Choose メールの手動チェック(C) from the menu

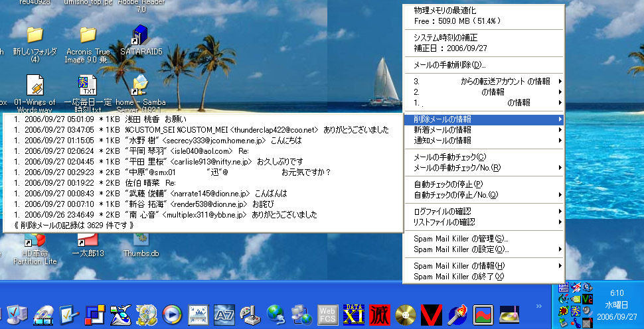click(x=450, y=157)
